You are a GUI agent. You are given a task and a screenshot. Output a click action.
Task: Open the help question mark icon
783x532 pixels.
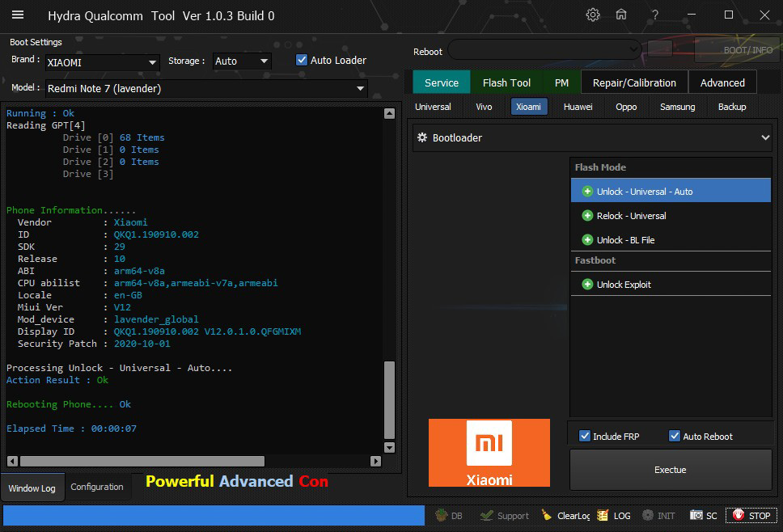[654, 15]
